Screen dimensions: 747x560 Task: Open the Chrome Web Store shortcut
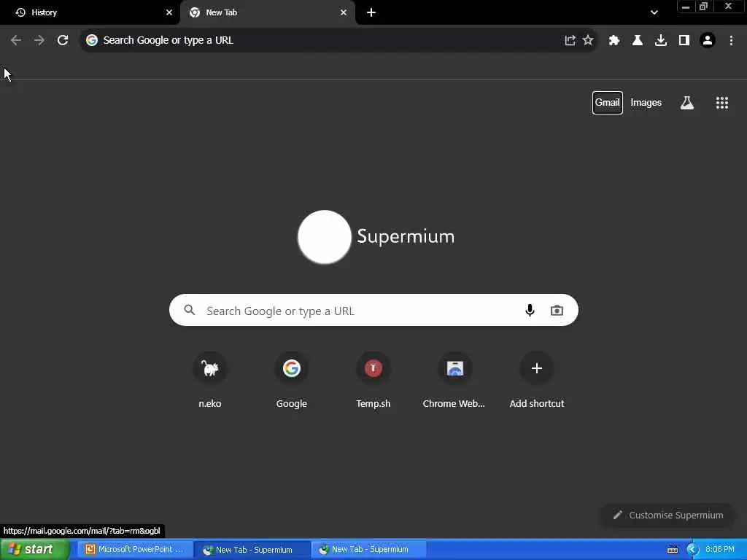[x=454, y=381]
